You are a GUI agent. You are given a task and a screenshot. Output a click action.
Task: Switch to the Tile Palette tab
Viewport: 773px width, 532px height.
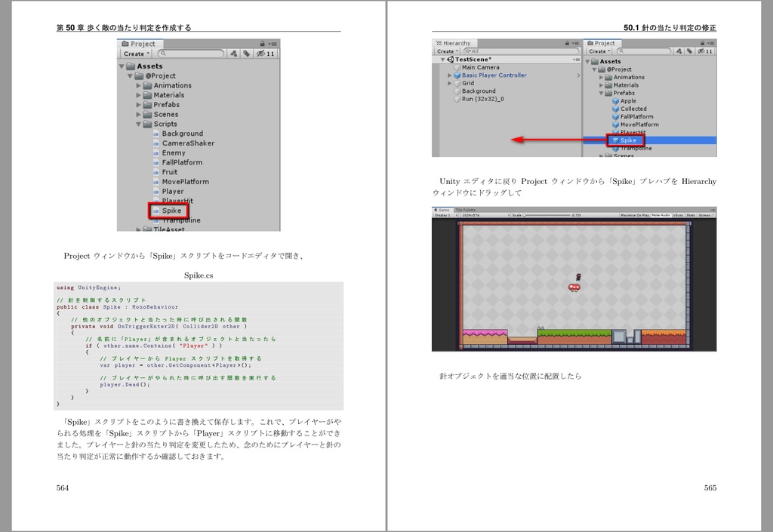466,209
